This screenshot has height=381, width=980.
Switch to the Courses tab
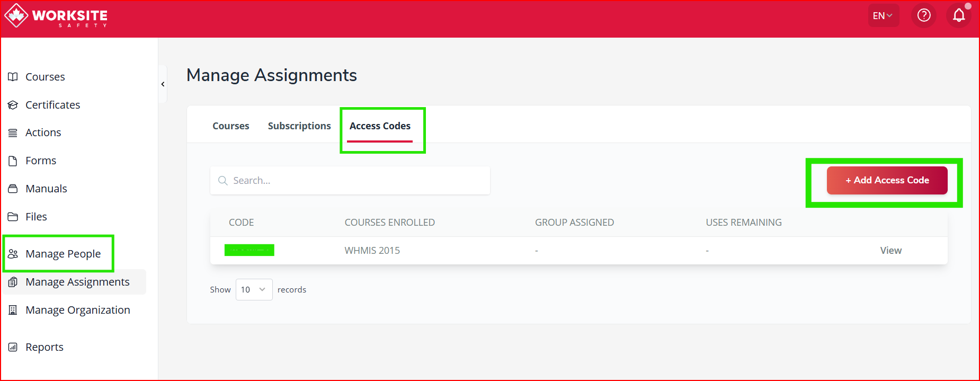pyautogui.click(x=230, y=126)
